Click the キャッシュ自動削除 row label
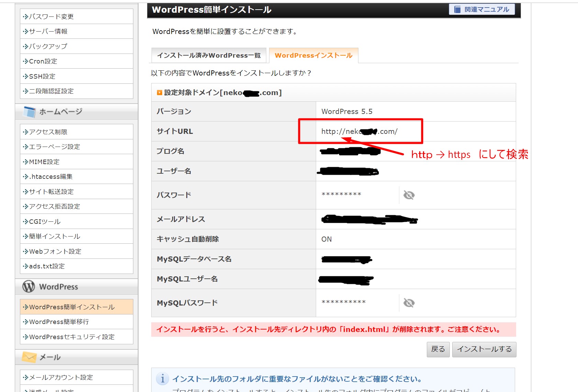578x392 pixels. 188,239
